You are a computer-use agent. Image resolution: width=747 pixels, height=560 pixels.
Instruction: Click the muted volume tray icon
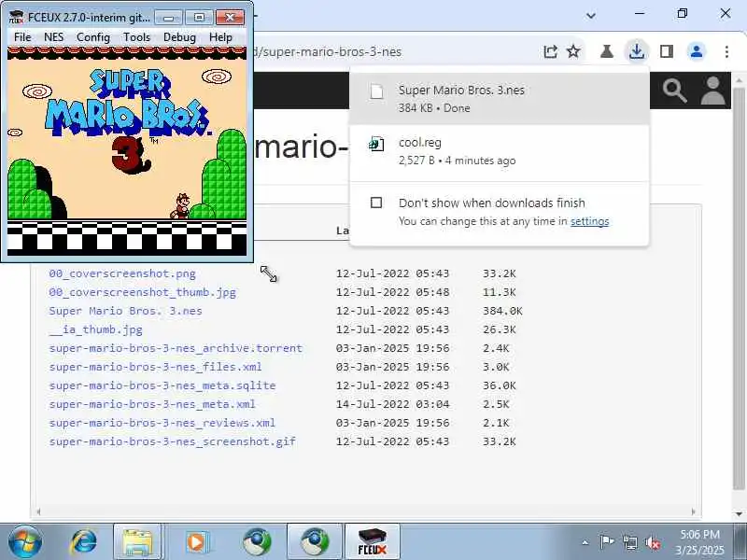coord(652,542)
